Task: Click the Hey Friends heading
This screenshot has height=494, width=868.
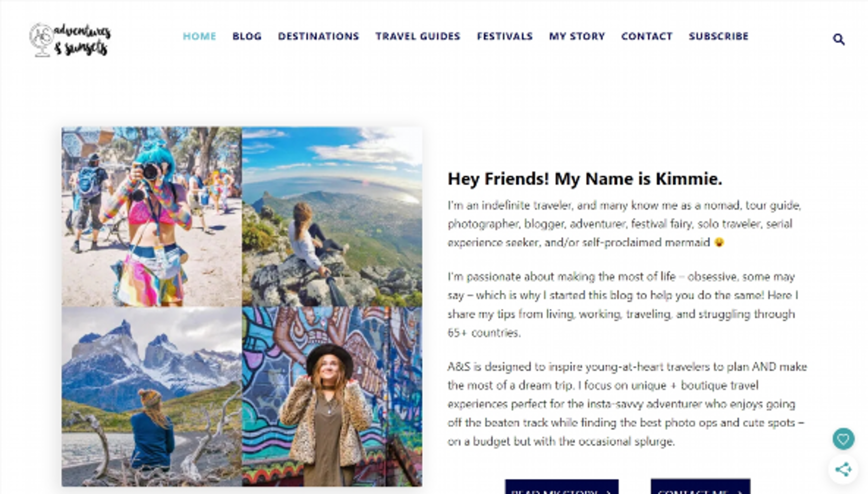Action: tap(585, 179)
